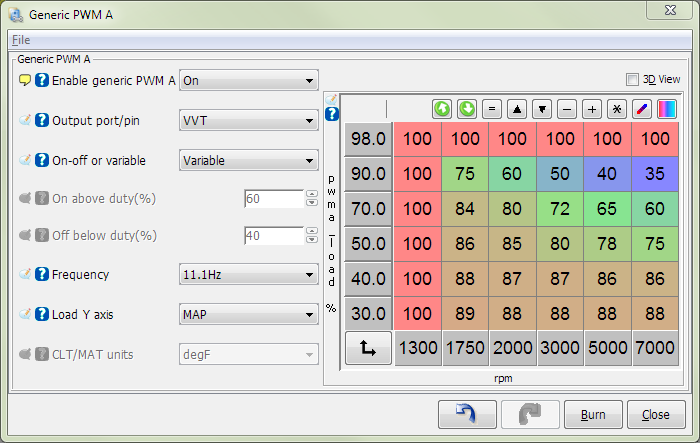This screenshot has width=700, height=443.
Task: Click the black down-triangle decrement icon
Action: point(542,108)
